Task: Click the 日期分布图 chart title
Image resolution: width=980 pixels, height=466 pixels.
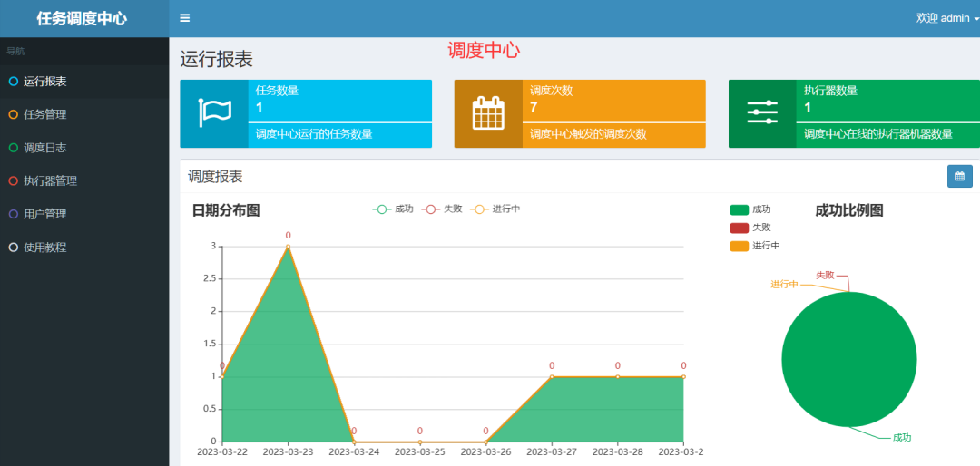Action: 226,210
